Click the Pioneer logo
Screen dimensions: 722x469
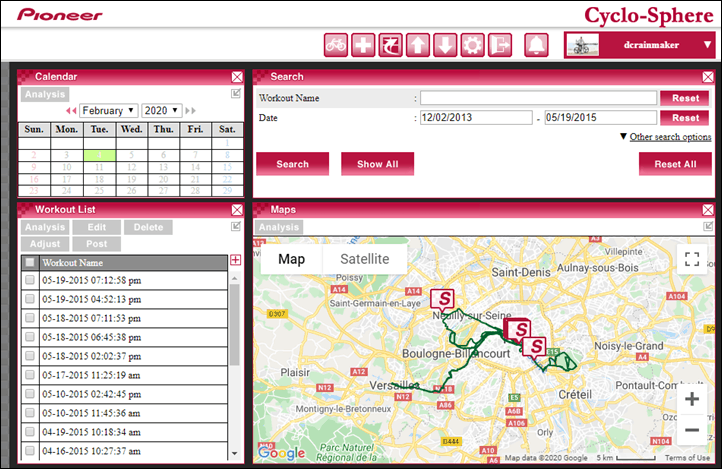coord(60,15)
